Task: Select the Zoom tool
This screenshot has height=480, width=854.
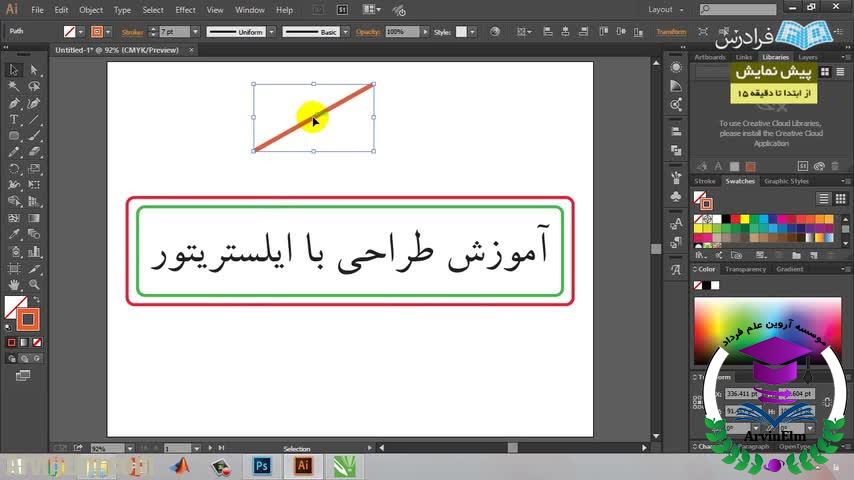Action: [34, 284]
